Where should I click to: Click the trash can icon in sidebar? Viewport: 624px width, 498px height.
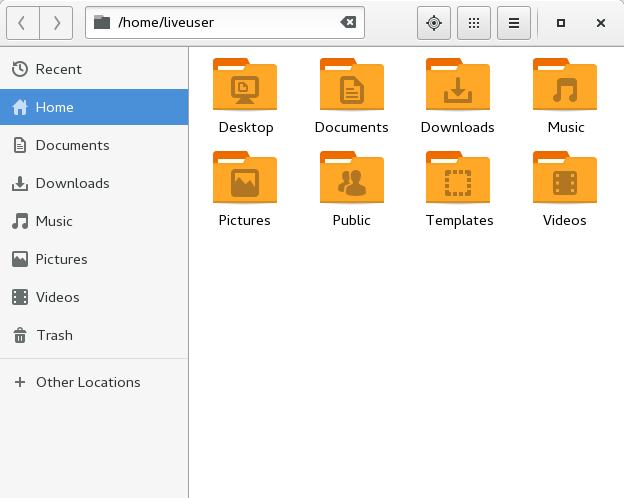(x=20, y=335)
